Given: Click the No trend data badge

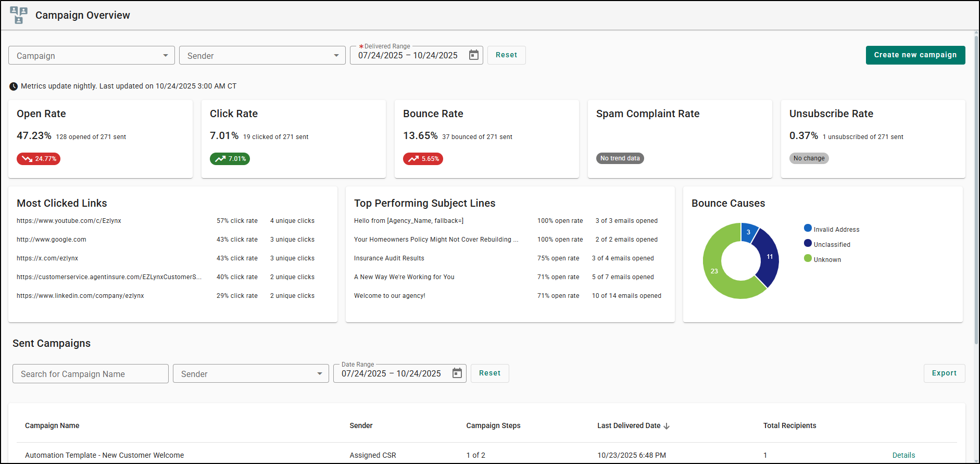Looking at the screenshot, I should [x=620, y=158].
